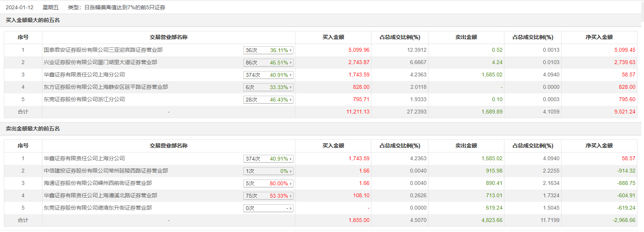
Task: Expand the 6次 33.33% dropdown box
Action: pos(268,87)
